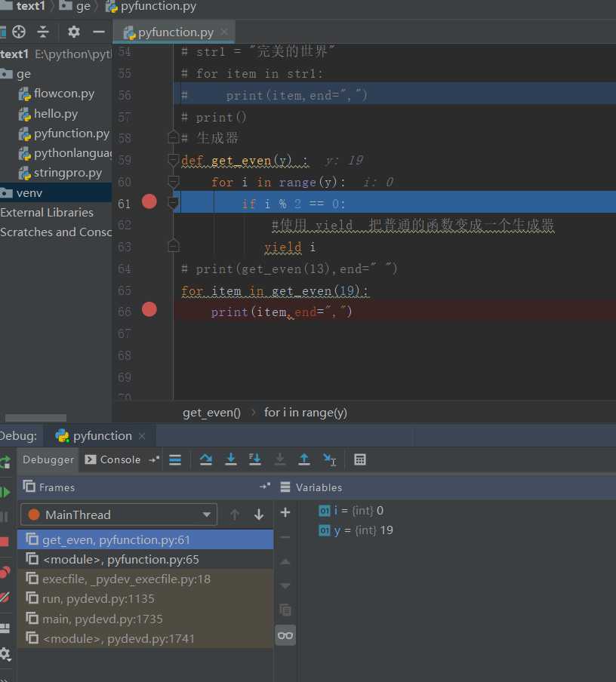Click Run to Cursor icon
This screenshot has height=682, width=616.
point(330,459)
